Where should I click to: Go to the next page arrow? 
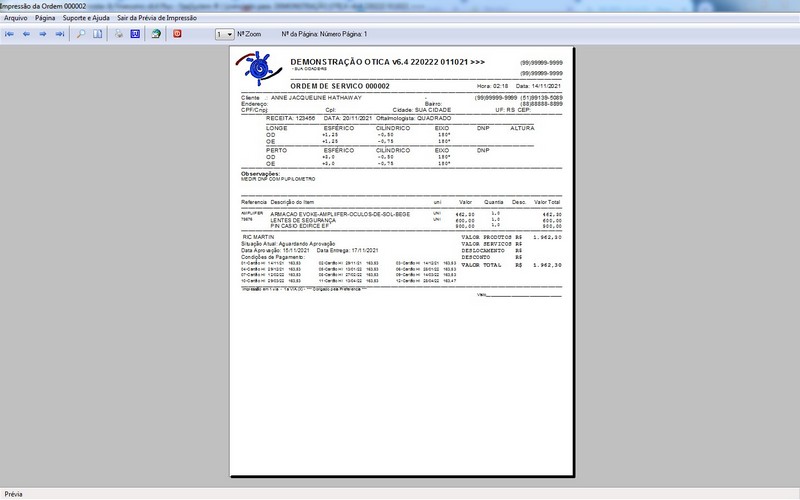43,34
